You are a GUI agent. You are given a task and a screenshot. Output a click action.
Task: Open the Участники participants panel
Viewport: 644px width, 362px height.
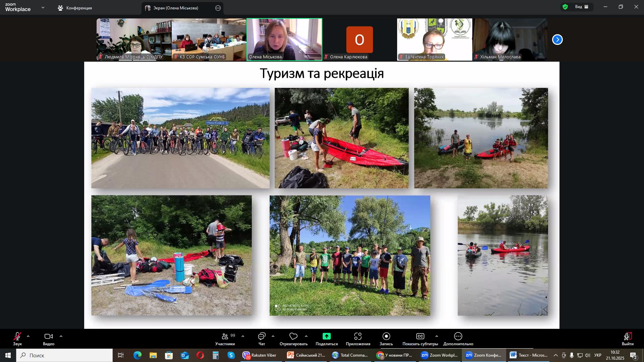pyautogui.click(x=225, y=337)
